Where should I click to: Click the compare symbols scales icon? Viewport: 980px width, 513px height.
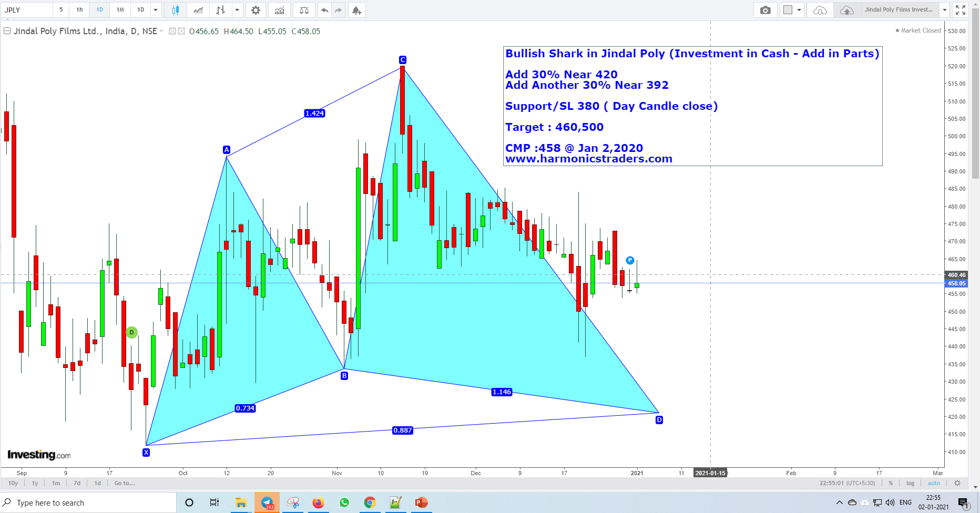(304, 10)
